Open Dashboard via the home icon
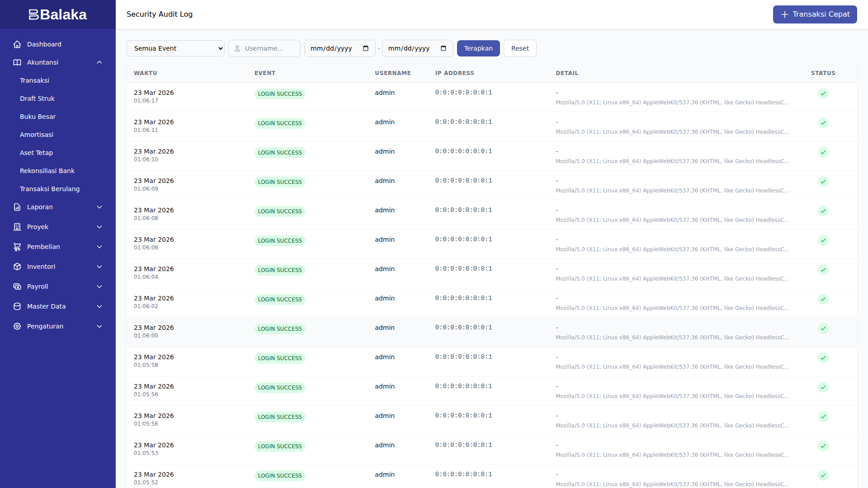The height and width of the screenshot is (488, 868). [17, 44]
